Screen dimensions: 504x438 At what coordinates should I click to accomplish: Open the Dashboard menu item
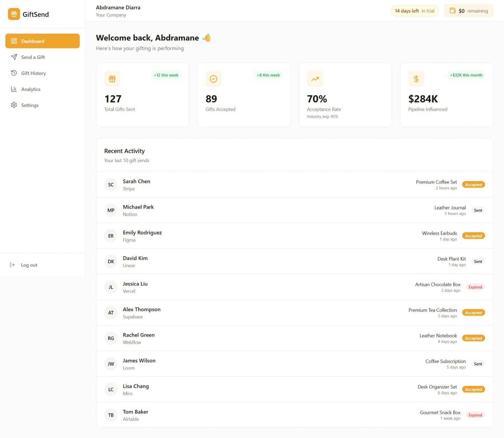[x=42, y=41]
